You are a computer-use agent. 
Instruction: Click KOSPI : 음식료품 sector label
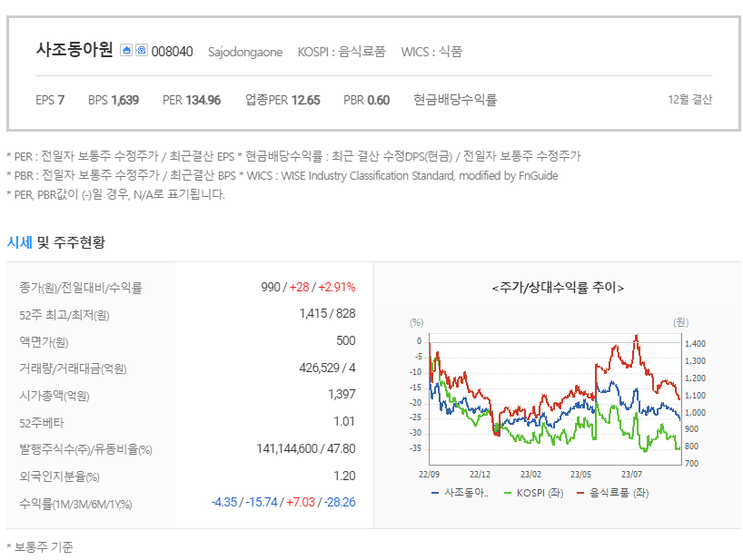pos(342,52)
